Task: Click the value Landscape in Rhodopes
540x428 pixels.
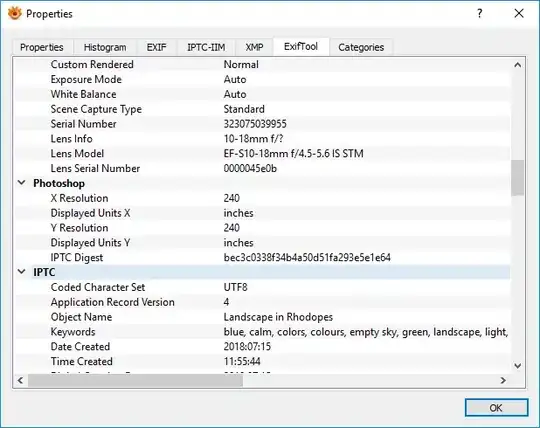Action: point(278,317)
